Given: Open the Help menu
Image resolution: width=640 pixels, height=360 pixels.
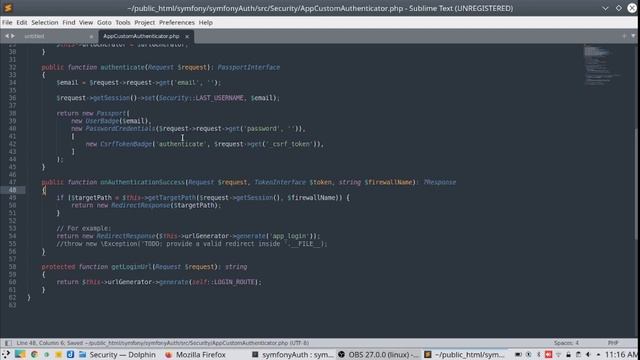Looking at the screenshot, I should tap(206, 22).
